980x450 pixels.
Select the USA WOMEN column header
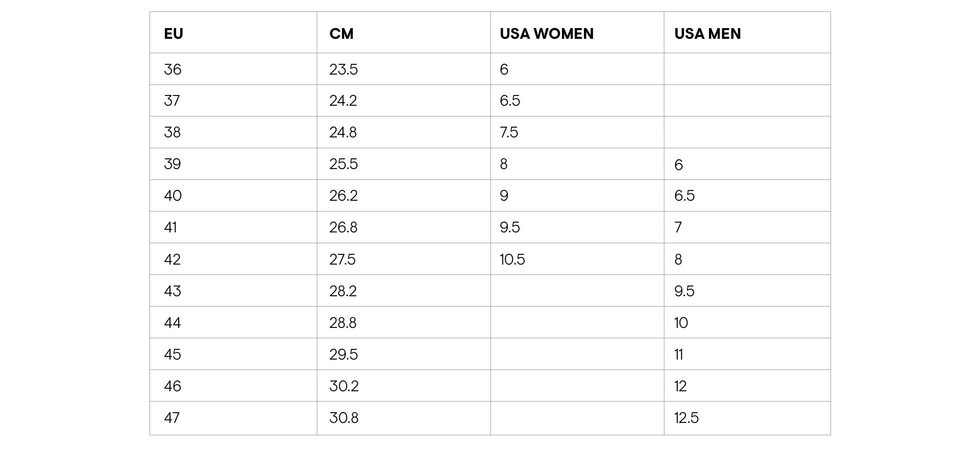pyautogui.click(x=547, y=34)
